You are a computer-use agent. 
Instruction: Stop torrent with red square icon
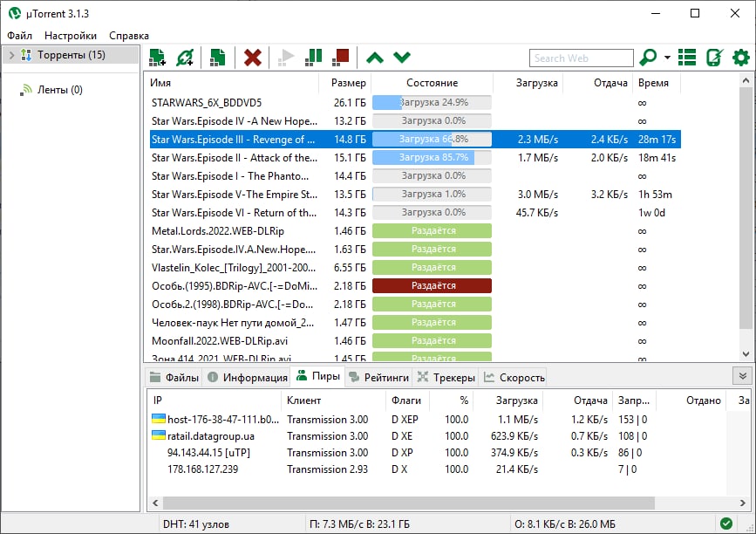pos(341,58)
